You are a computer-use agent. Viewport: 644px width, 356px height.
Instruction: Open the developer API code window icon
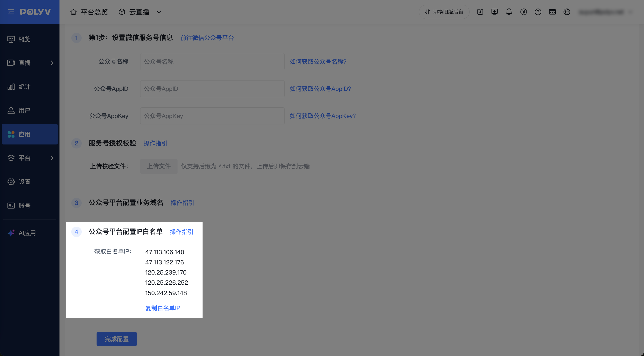coord(552,12)
